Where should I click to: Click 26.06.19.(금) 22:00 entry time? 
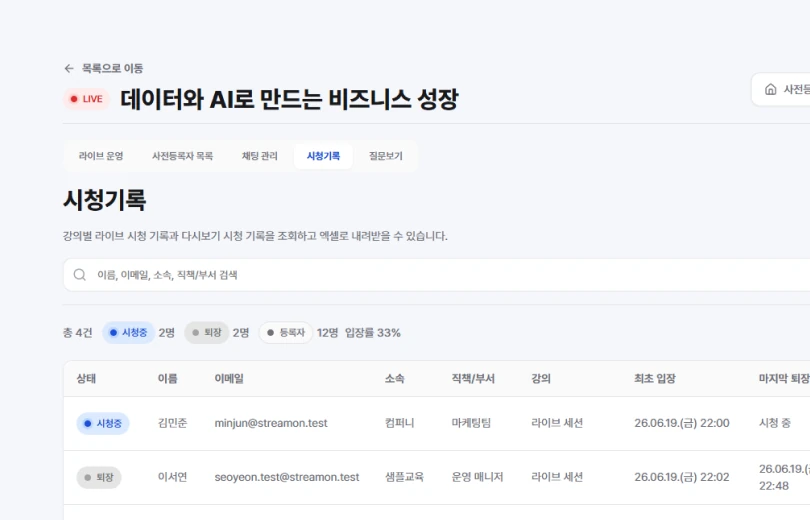click(x=682, y=423)
